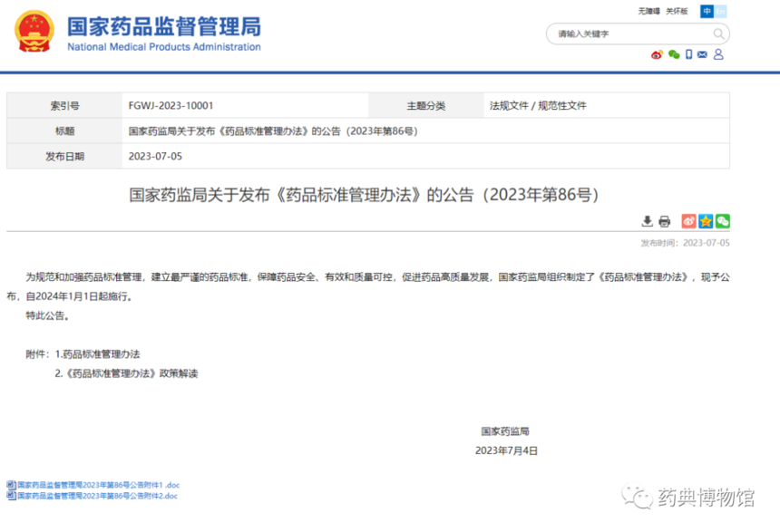Viewport: 780px width, 532px height.
Task: Click the 特此公告。 line
Action: (47, 315)
